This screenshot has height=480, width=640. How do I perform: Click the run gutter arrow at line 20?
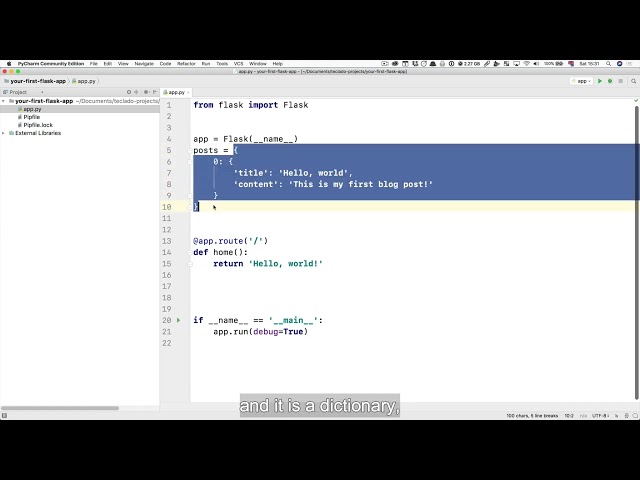pos(178,320)
